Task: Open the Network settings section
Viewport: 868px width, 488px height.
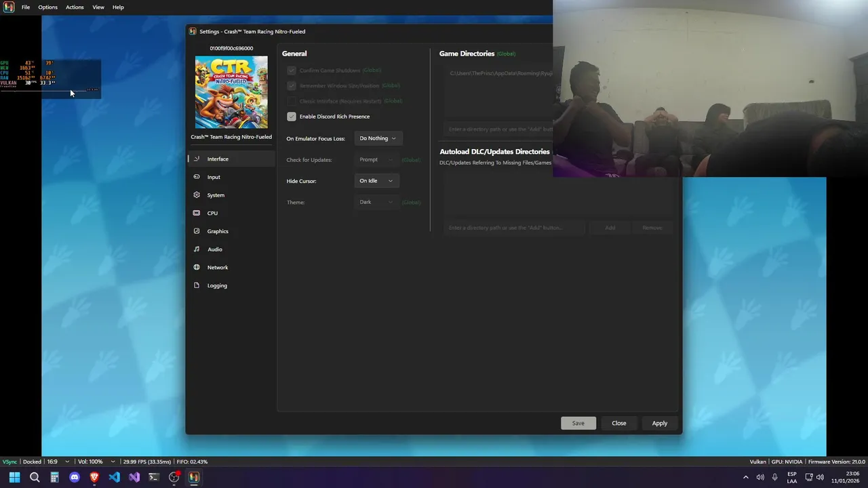Action: (231, 267)
